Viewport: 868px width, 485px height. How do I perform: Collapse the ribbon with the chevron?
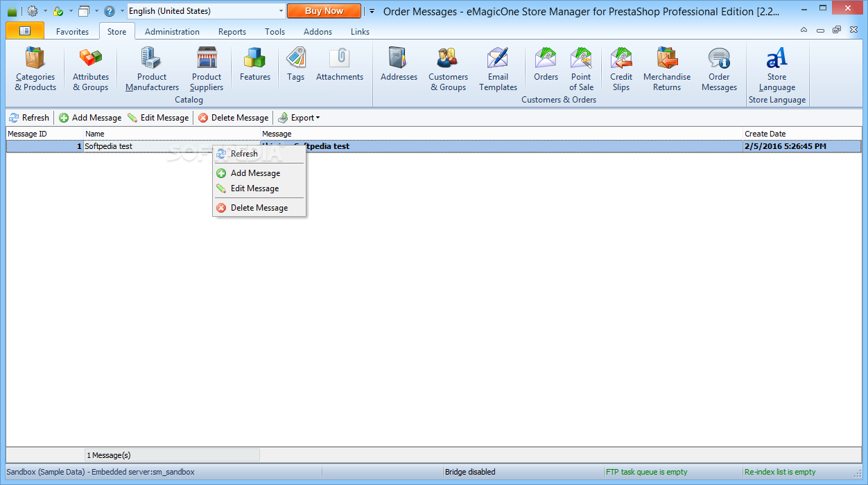[x=804, y=30]
